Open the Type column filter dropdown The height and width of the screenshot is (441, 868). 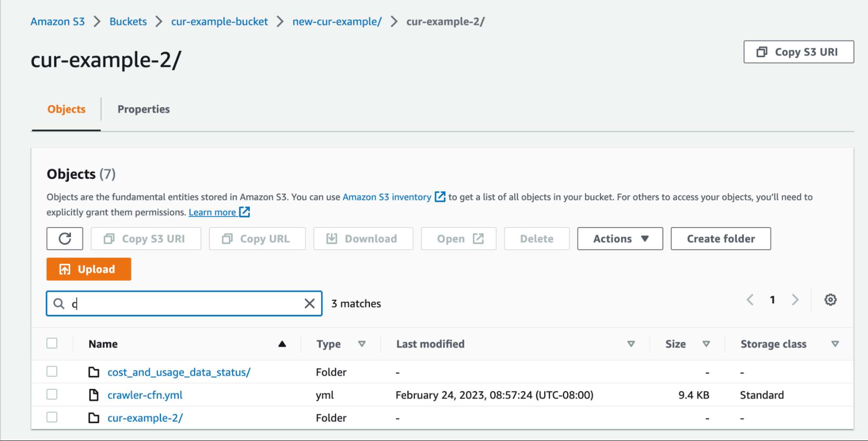(x=362, y=344)
